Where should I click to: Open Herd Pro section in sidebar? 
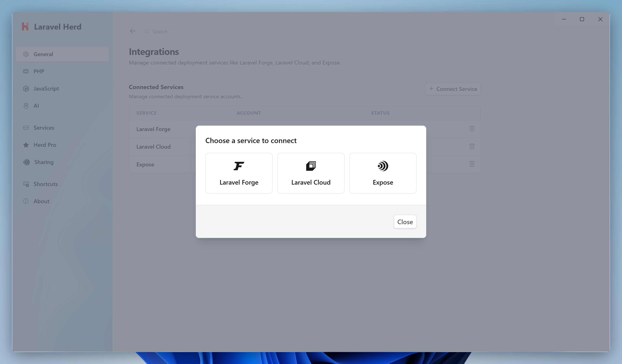62,145
